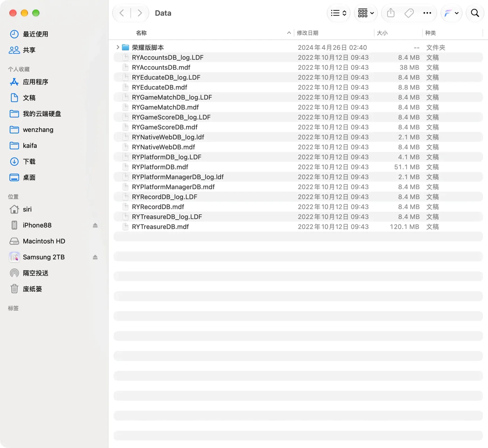Click the 位置 section heading

click(x=13, y=196)
